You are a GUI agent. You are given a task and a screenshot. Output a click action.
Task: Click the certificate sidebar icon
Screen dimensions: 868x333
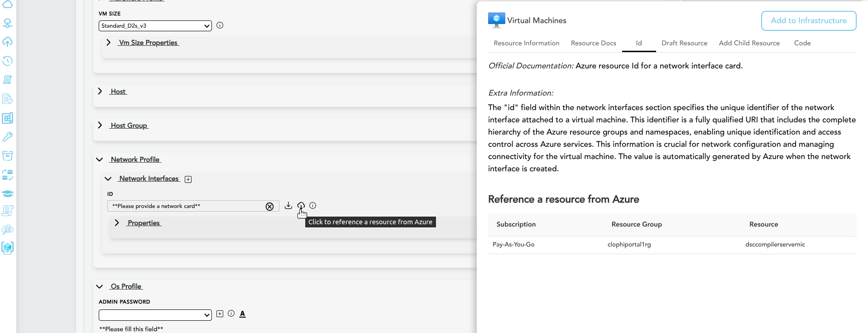point(7,211)
